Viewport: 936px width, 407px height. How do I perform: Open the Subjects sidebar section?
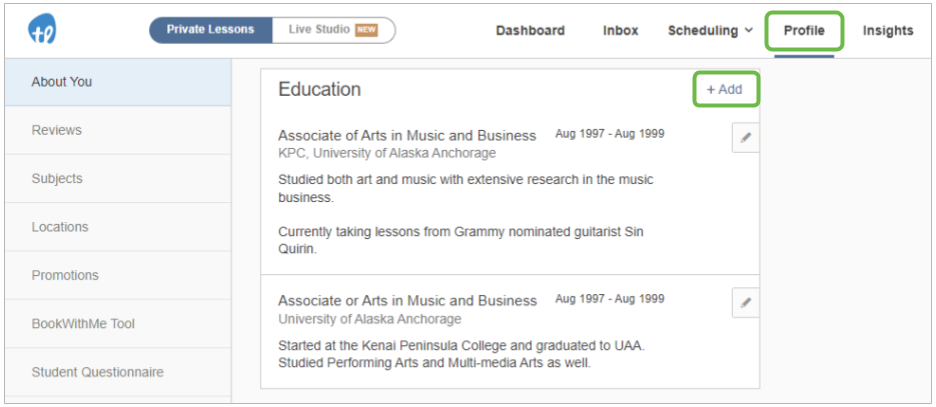(x=118, y=178)
